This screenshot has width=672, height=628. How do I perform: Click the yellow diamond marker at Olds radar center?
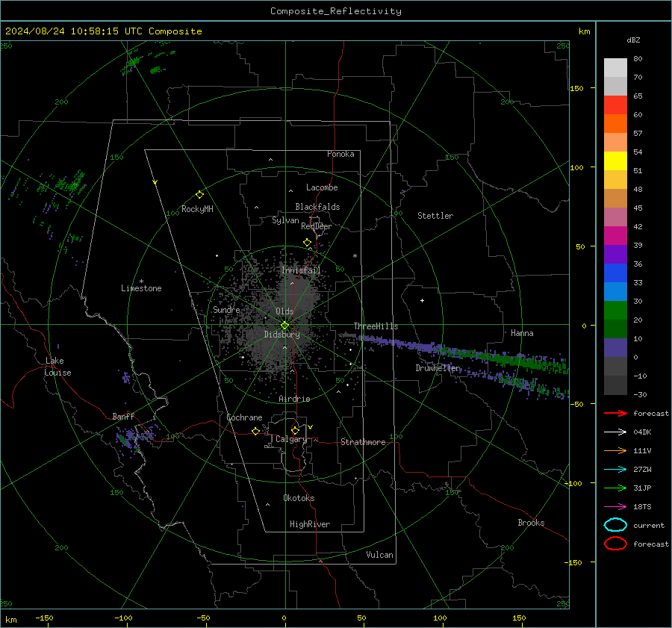pos(284,326)
